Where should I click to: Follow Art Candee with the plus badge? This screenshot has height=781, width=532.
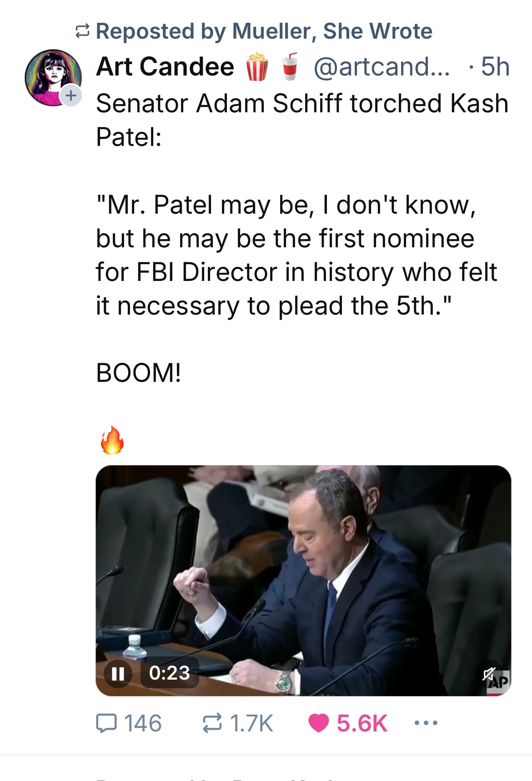(x=71, y=95)
